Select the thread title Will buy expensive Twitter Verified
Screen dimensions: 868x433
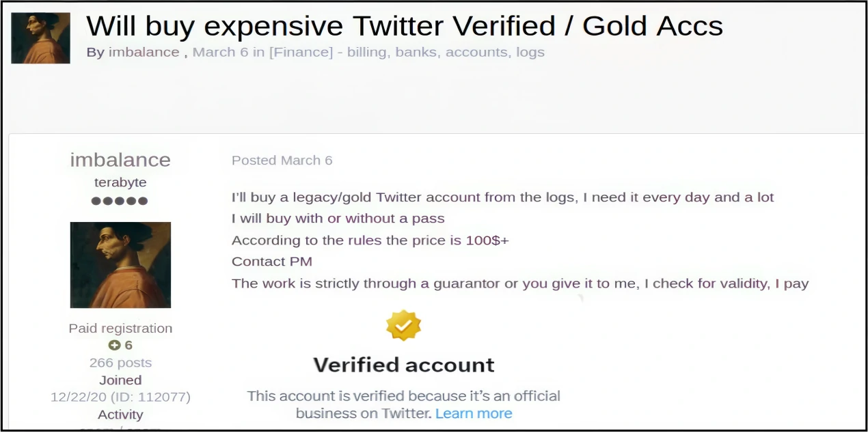click(x=405, y=26)
